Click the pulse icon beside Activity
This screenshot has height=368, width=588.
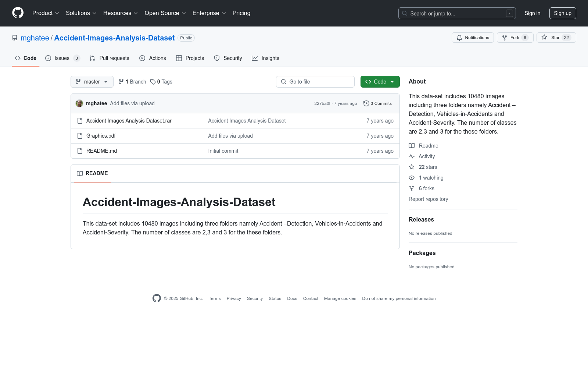tap(412, 156)
